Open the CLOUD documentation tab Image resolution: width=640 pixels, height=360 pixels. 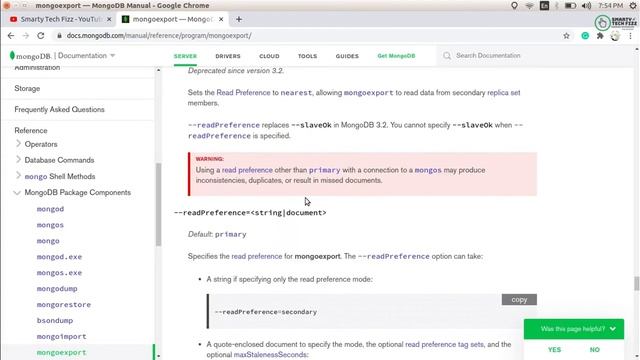269,56
